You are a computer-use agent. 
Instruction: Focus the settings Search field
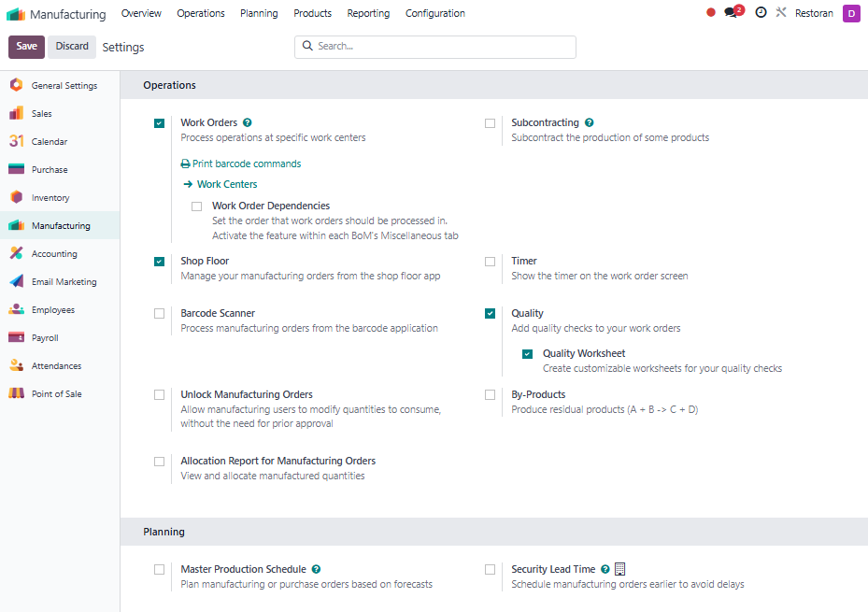tap(439, 47)
